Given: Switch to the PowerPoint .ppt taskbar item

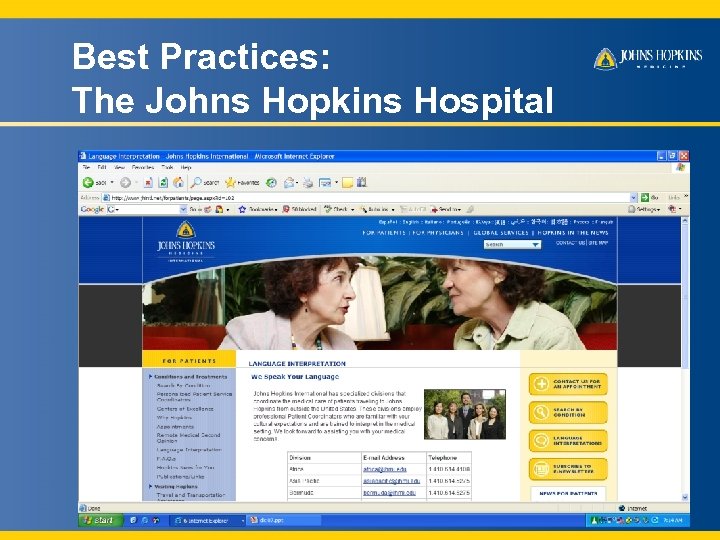Looking at the screenshot, I should point(285,520).
